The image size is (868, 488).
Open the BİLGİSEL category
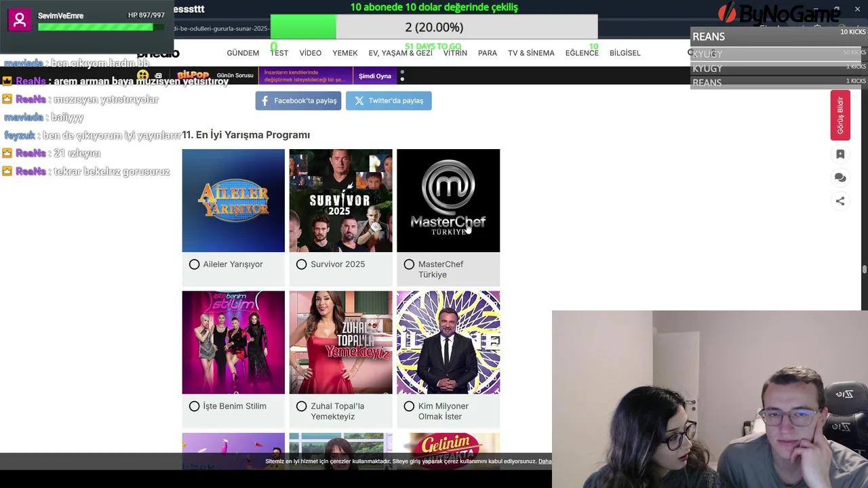click(x=625, y=53)
